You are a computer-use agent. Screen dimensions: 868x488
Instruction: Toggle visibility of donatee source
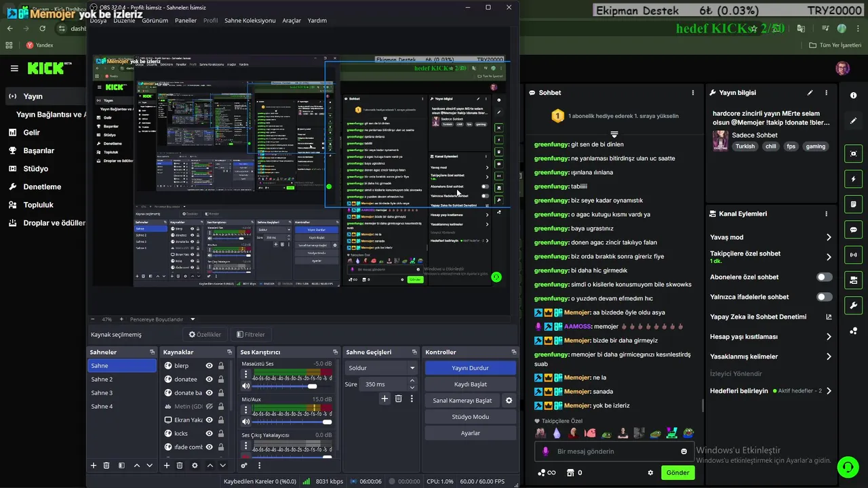click(209, 379)
